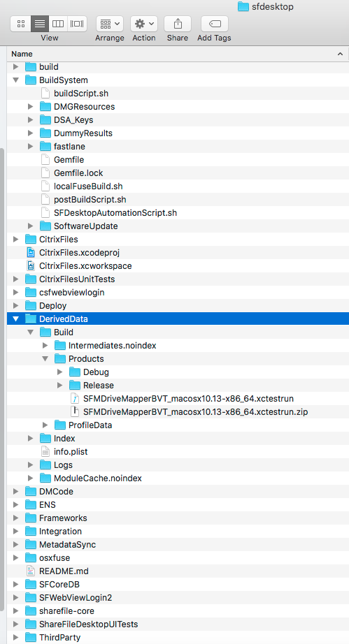Select the DMCode folder row
Screen dimensions: 349x644
[x=178, y=491]
